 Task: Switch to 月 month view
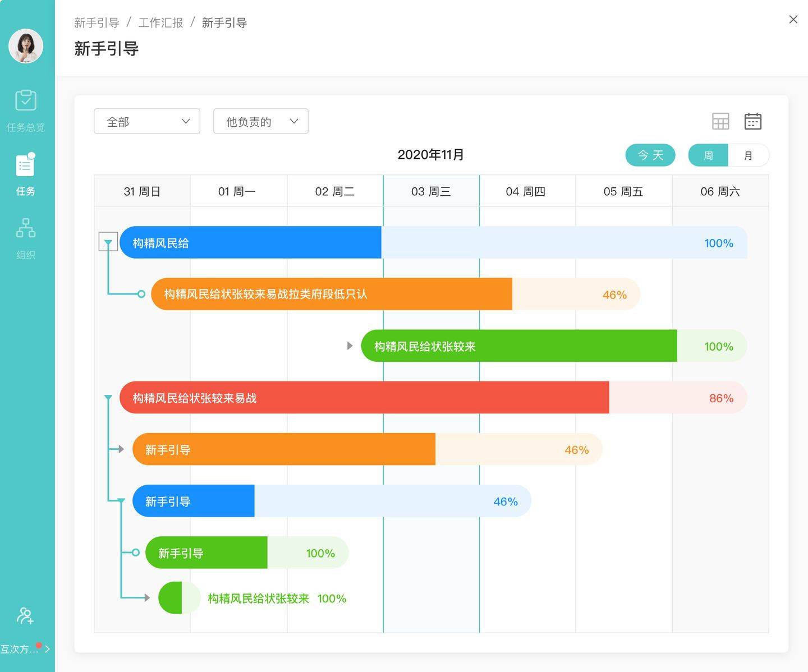click(749, 155)
